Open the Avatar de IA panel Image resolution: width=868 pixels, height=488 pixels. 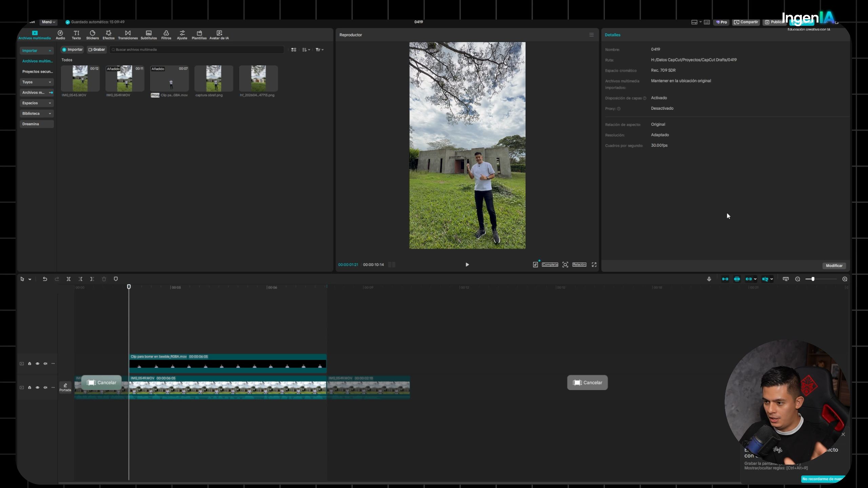point(219,35)
